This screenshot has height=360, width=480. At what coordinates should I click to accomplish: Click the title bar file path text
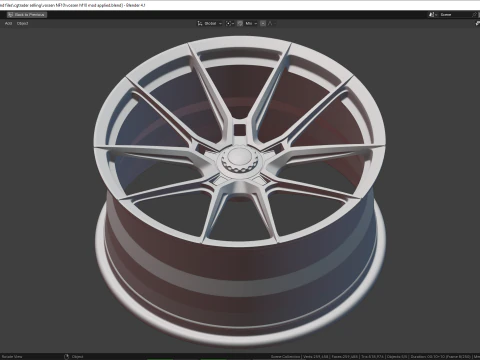[x=72, y=5]
